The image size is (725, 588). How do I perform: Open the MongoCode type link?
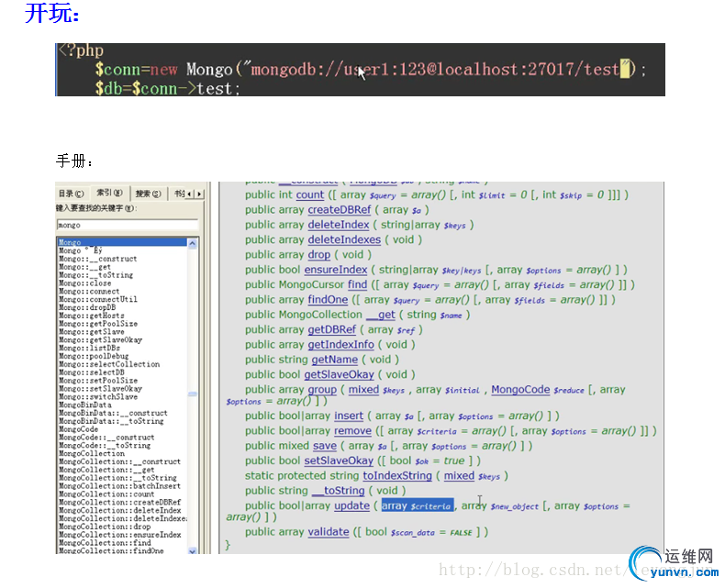click(522, 390)
